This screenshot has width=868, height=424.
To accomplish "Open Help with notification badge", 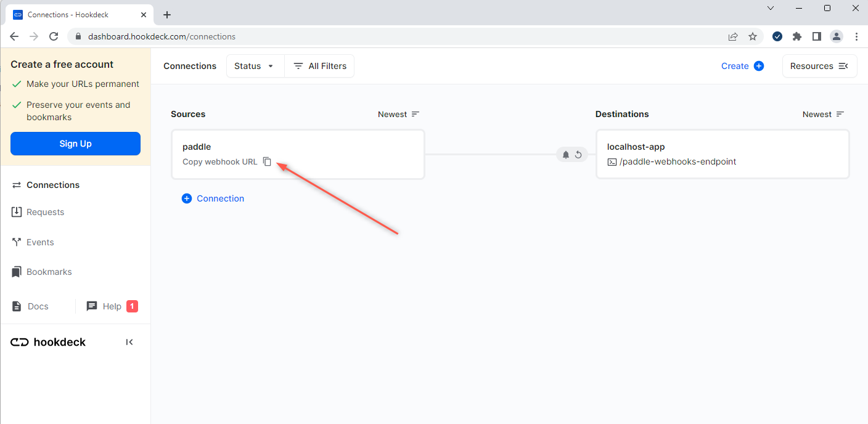I will coord(112,306).
